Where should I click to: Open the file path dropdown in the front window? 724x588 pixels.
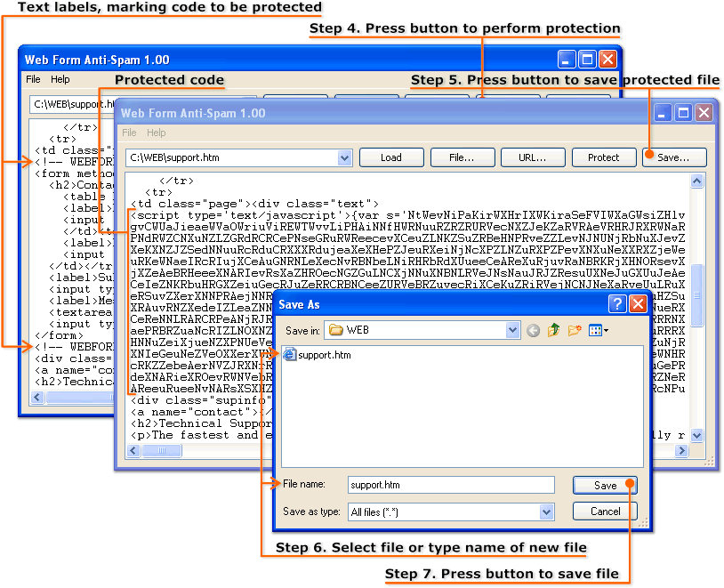click(x=344, y=158)
